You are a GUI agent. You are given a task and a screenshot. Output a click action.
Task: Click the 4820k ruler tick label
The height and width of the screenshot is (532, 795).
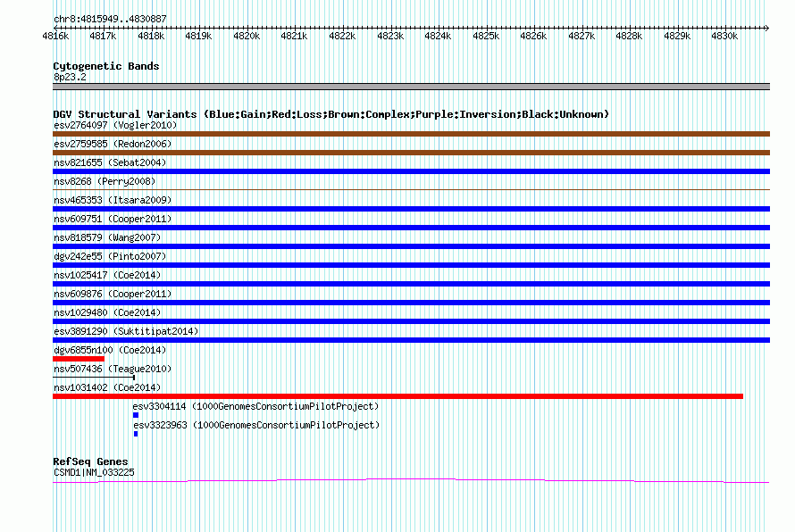point(247,36)
